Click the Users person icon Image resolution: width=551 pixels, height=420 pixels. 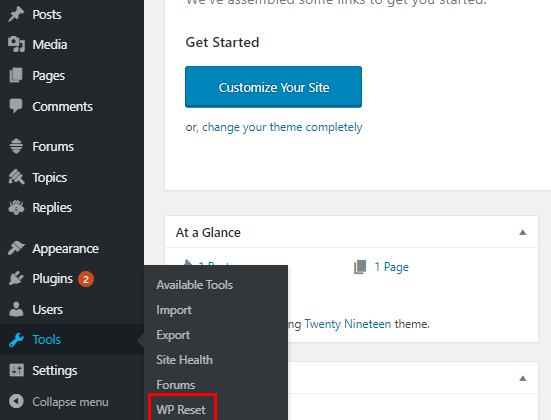click(x=16, y=309)
